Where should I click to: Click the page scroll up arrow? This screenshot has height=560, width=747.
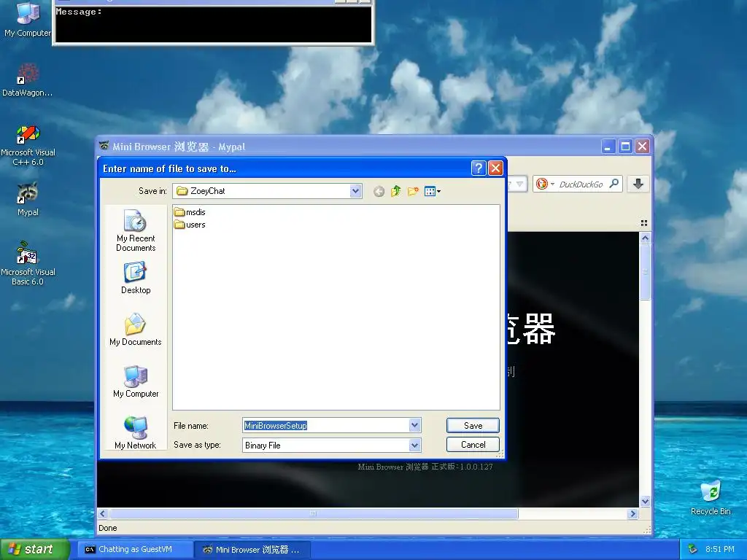[x=645, y=238]
